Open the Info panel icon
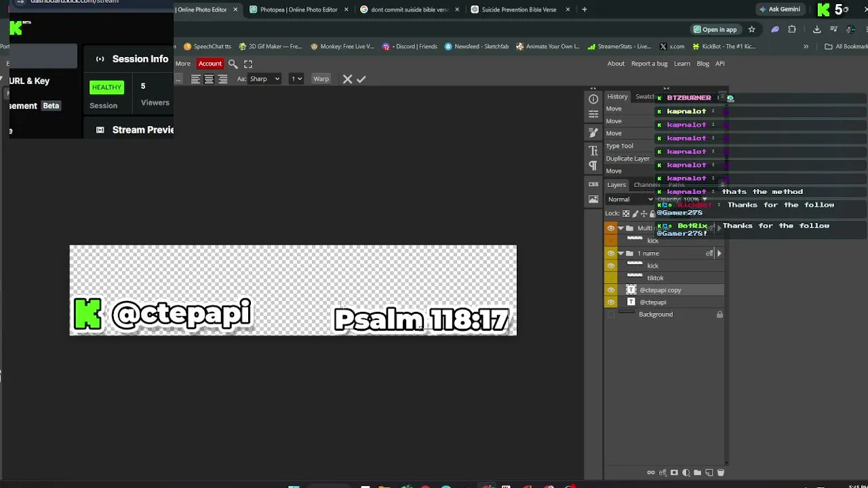 (593, 99)
